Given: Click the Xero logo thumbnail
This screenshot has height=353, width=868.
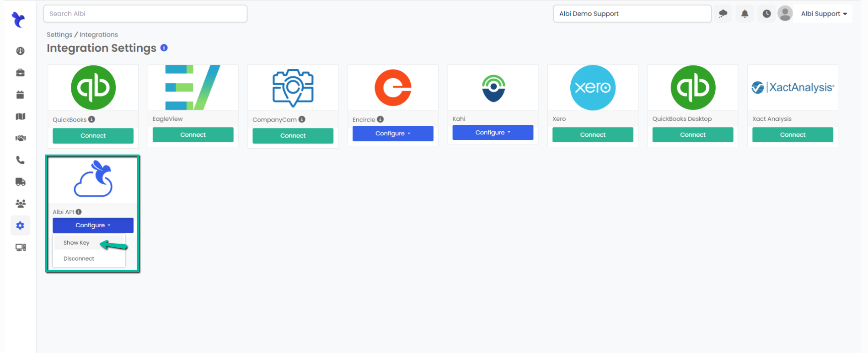Looking at the screenshot, I should coord(593,87).
